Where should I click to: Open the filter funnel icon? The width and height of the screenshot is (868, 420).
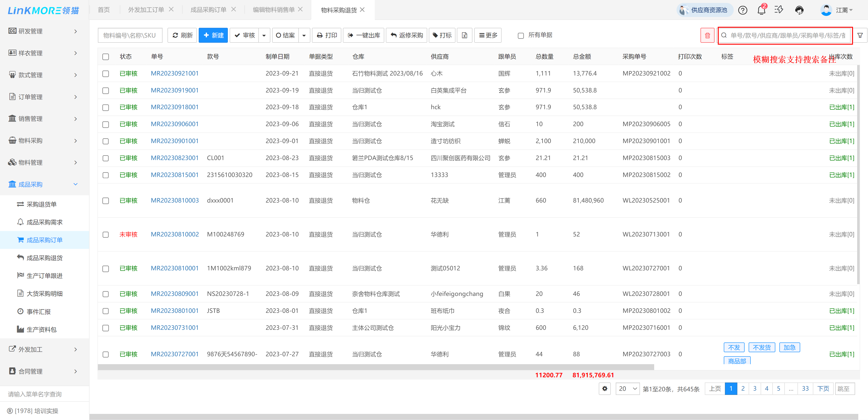point(860,35)
